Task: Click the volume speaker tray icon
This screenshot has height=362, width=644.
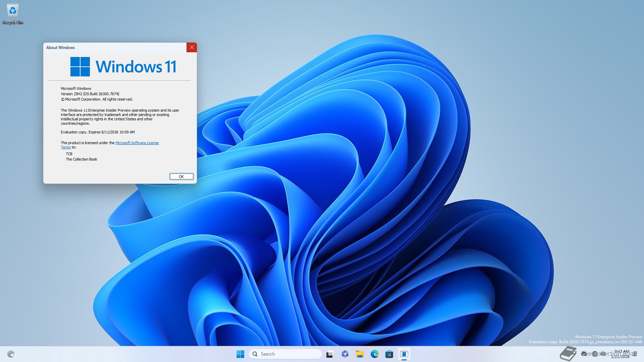Action: tap(603, 354)
